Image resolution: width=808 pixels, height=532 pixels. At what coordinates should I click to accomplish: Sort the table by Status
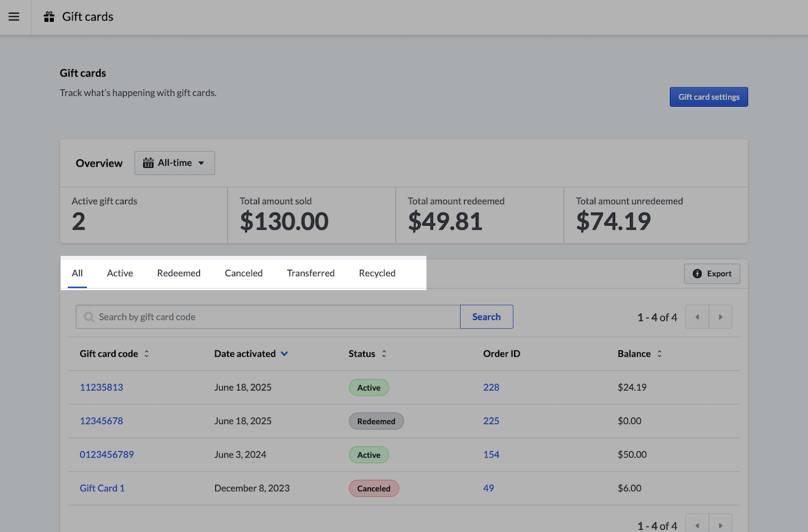click(x=384, y=354)
